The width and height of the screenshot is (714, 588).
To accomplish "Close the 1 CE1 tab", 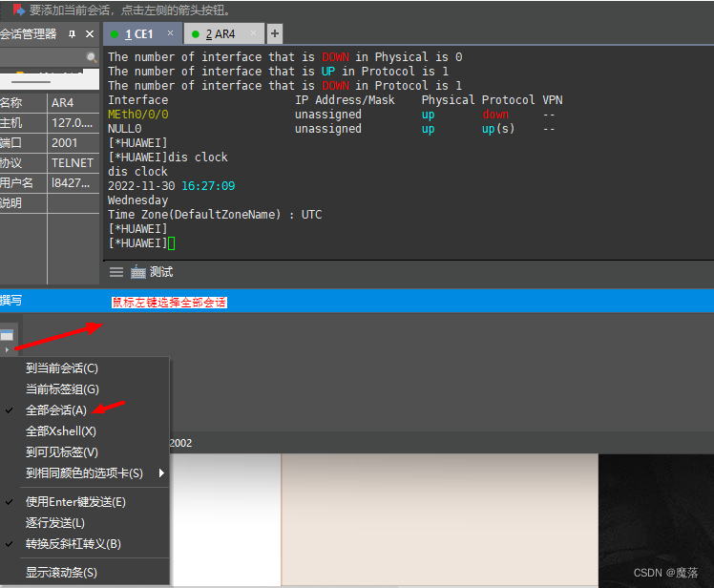I will pyautogui.click(x=171, y=33).
